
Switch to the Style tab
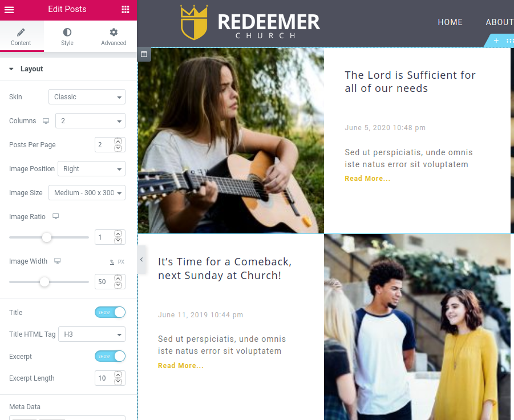click(67, 37)
